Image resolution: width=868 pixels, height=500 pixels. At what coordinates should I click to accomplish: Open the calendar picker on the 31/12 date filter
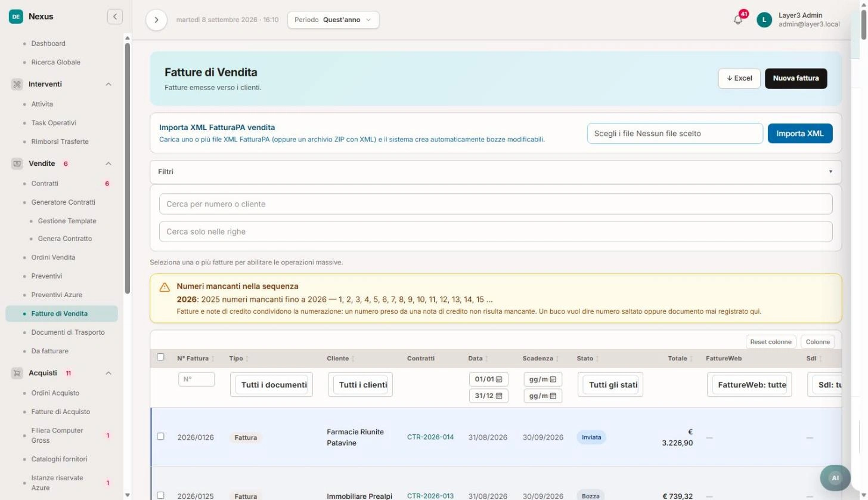click(499, 396)
